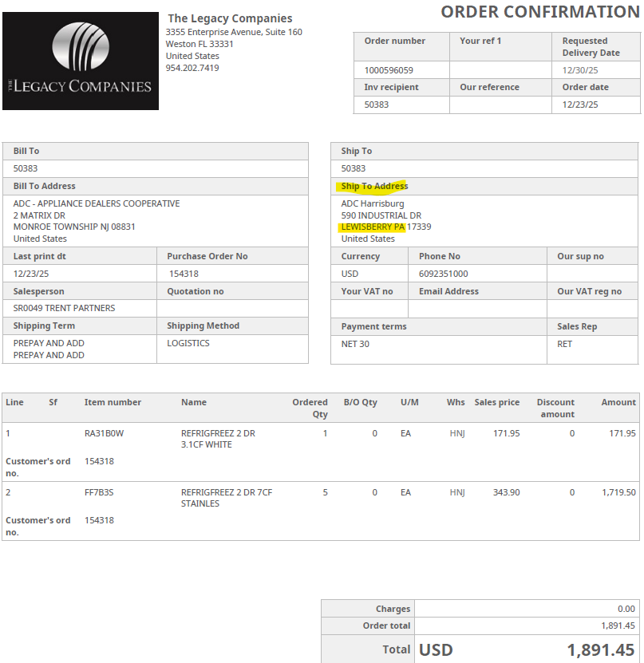Click 590 INDUSTRIAL DR address line

tap(381, 215)
